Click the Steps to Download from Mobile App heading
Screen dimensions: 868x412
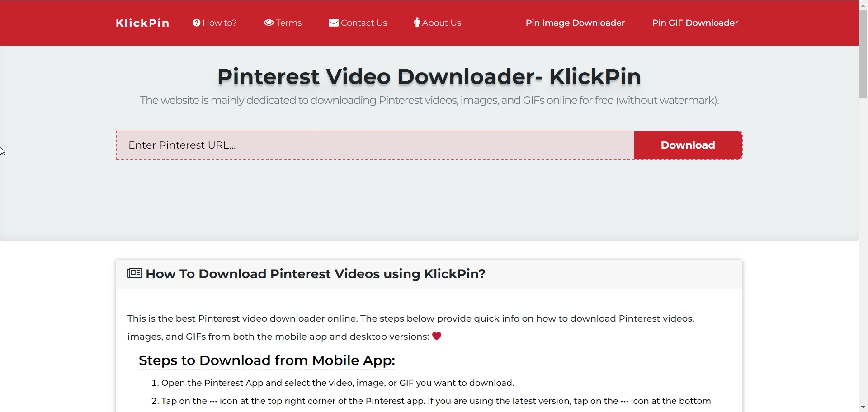[x=266, y=360]
